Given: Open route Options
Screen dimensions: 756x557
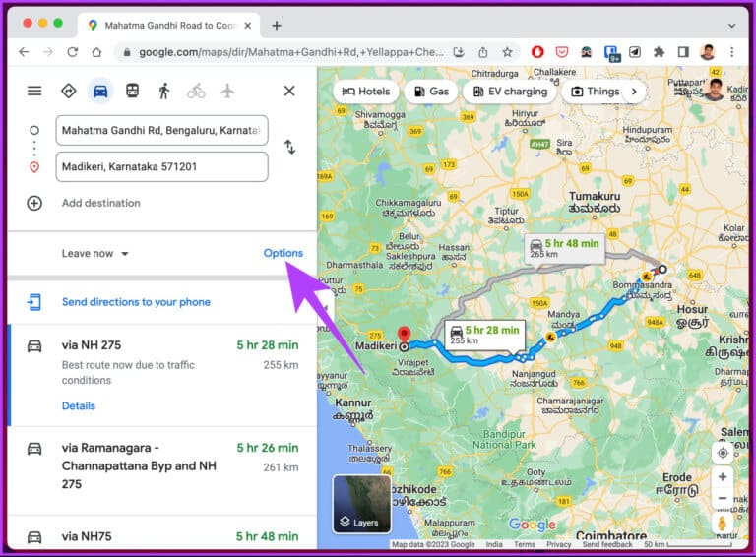Looking at the screenshot, I should pos(283,253).
